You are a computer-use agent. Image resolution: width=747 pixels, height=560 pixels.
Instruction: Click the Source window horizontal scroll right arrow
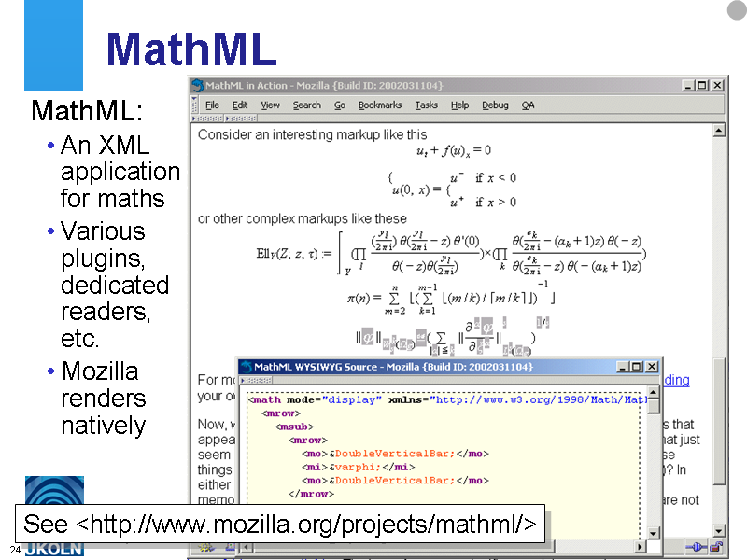pyautogui.click(x=641, y=547)
